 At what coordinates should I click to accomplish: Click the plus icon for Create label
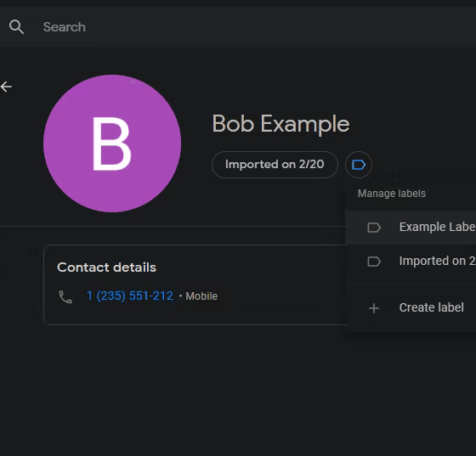(x=374, y=308)
